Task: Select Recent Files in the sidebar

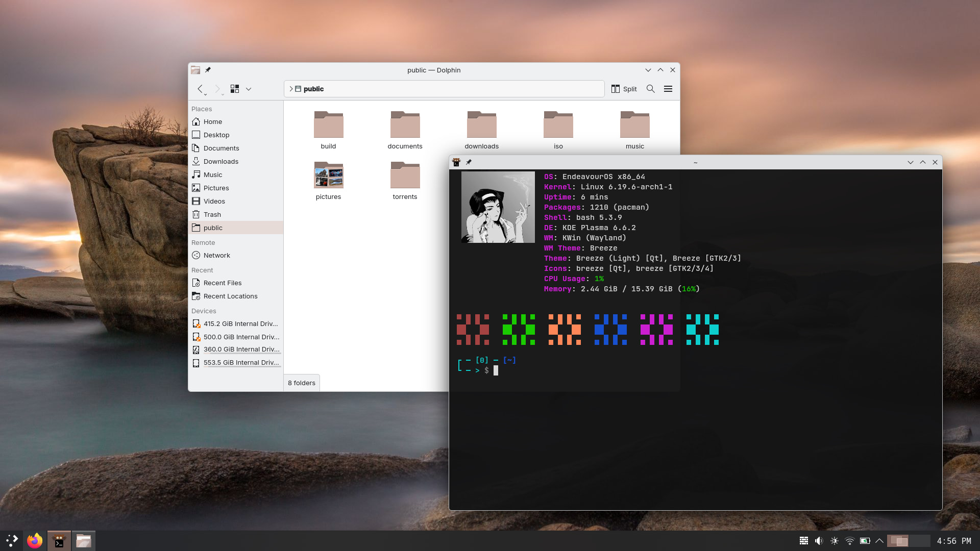Action: click(222, 283)
